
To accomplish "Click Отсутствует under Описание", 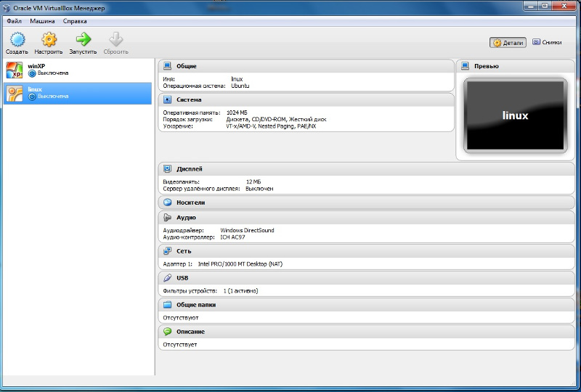I will point(180,345).
